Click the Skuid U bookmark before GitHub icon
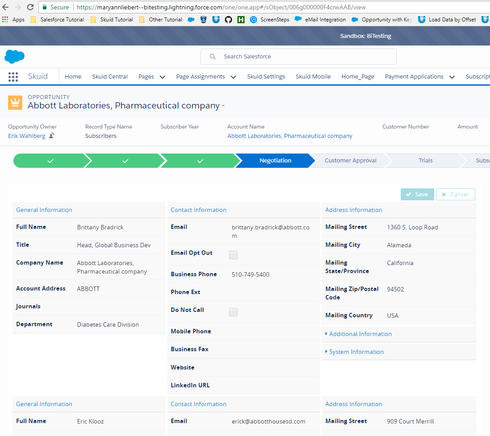The width and height of the screenshot is (490, 436). tap(216, 20)
